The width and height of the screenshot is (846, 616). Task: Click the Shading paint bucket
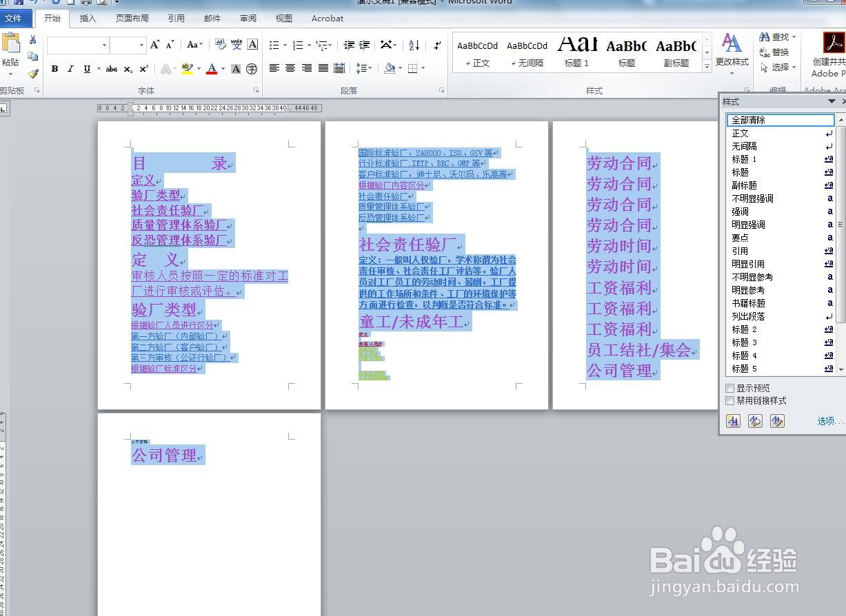pos(390,68)
